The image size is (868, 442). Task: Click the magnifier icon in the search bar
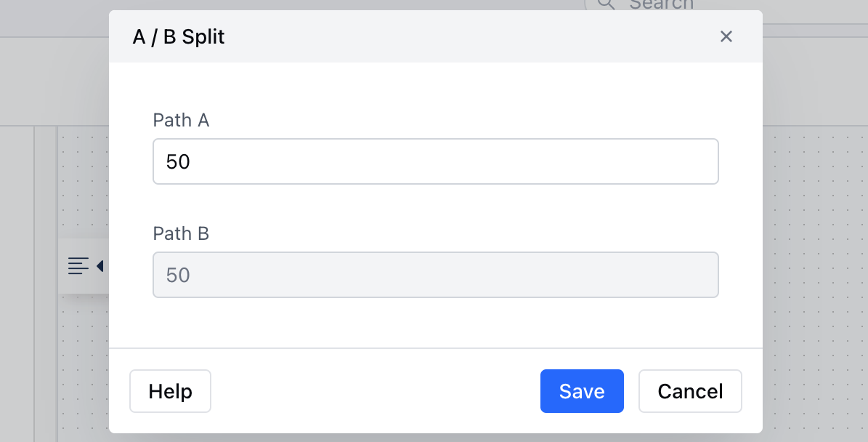tap(607, 4)
